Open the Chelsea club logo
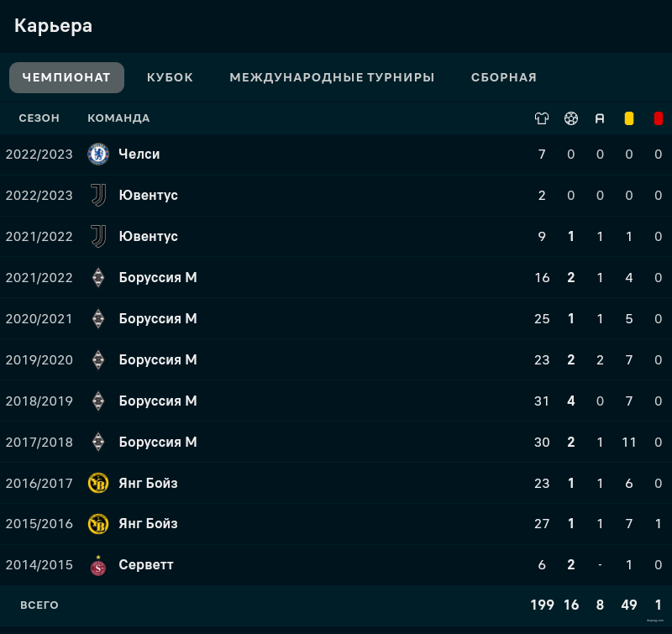The height and width of the screenshot is (634, 672). coord(98,155)
